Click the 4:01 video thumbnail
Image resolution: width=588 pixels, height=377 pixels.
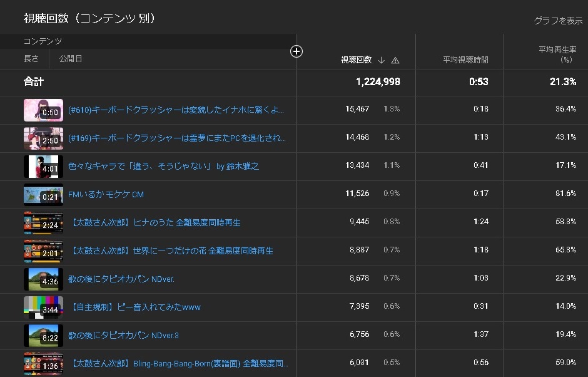[43, 166]
